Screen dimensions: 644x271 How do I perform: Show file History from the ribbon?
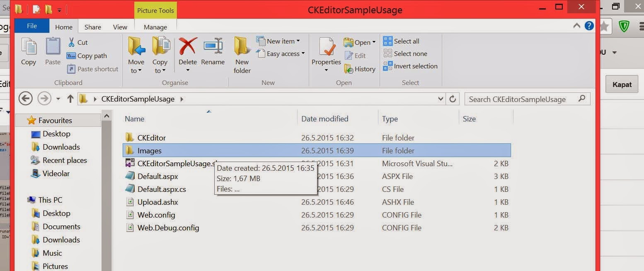tap(359, 69)
